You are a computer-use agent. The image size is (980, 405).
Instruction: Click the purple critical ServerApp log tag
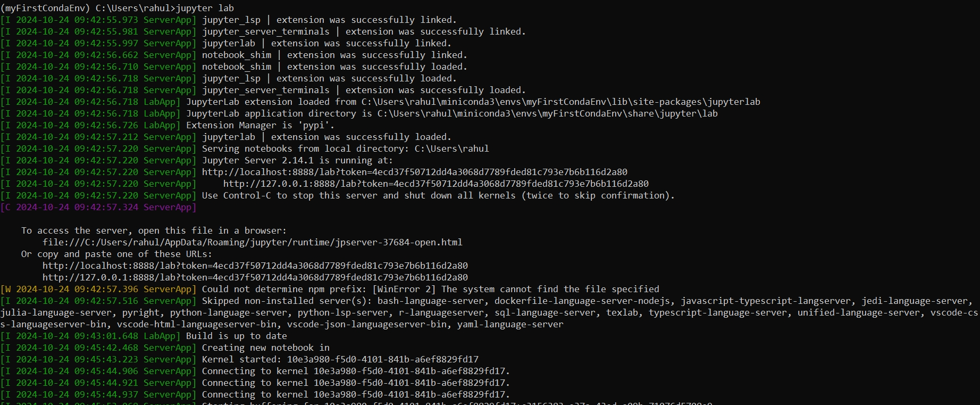tap(98, 207)
